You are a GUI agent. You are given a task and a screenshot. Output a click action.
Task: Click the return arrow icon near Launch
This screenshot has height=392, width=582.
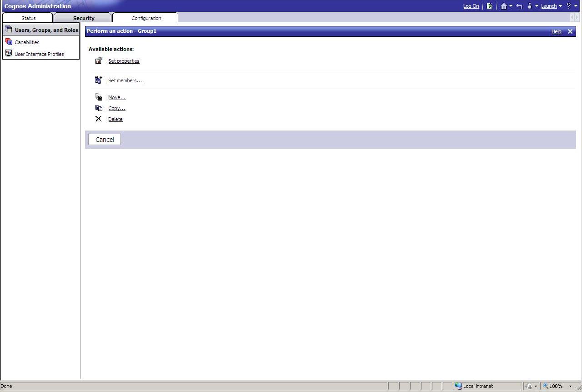coord(519,6)
